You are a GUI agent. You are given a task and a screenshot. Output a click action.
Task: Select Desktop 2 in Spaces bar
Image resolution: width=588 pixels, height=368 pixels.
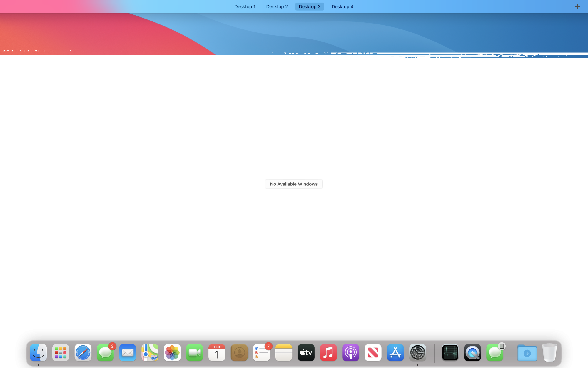pos(277,6)
